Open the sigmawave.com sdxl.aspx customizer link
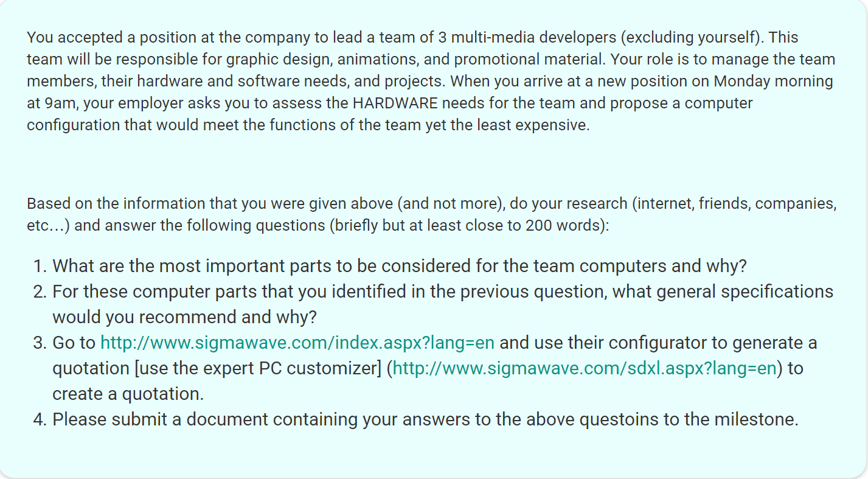 [x=585, y=369]
